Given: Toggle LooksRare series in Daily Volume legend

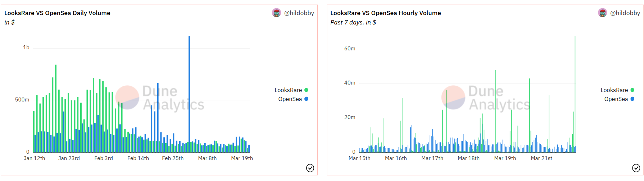Looking at the screenshot, I should pyautogui.click(x=291, y=90).
